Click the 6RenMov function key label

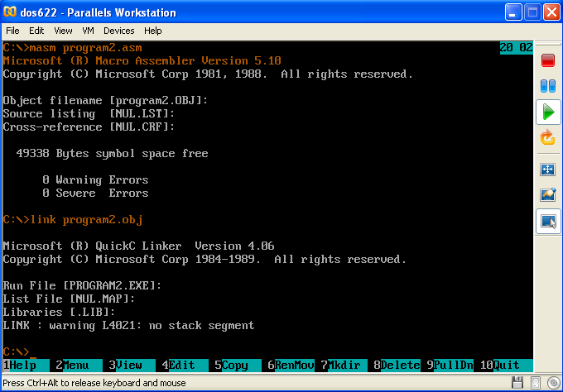coord(291,365)
